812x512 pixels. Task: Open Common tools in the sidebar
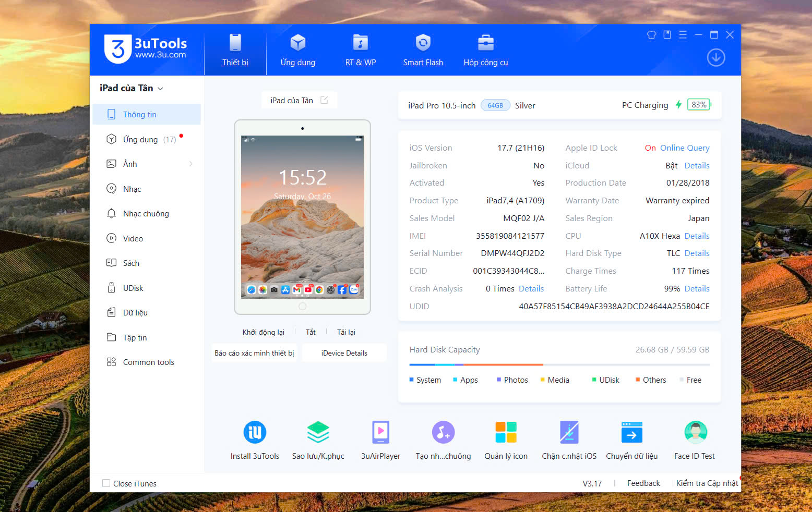tap(147, 362)
